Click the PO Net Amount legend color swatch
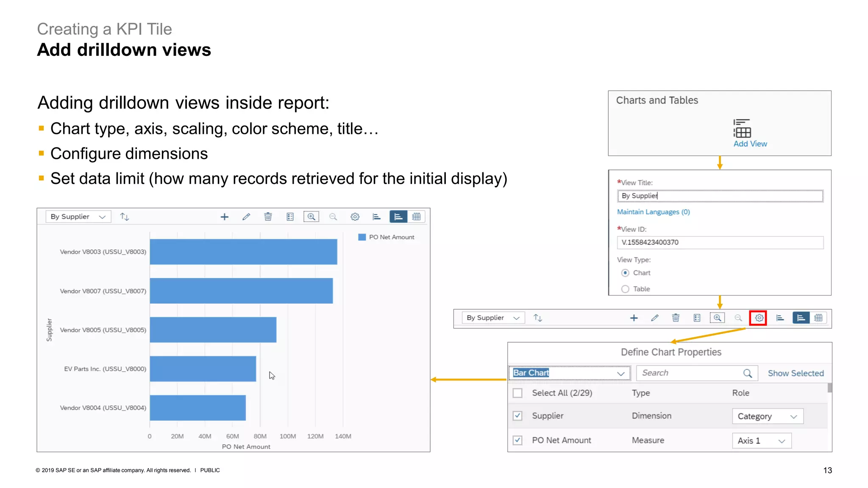Screen dimensions: 868x488 coord(362,237)
